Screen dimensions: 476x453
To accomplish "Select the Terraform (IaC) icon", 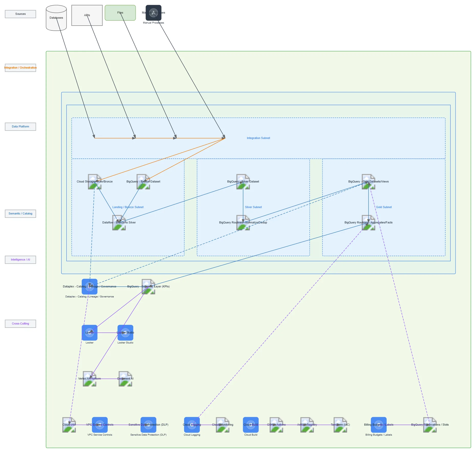I will (x=340, y=425).
